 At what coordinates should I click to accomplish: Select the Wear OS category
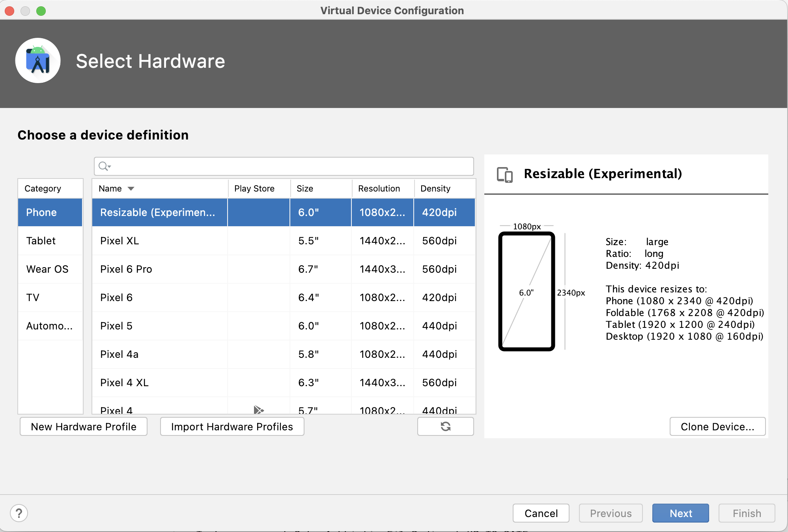47,269
